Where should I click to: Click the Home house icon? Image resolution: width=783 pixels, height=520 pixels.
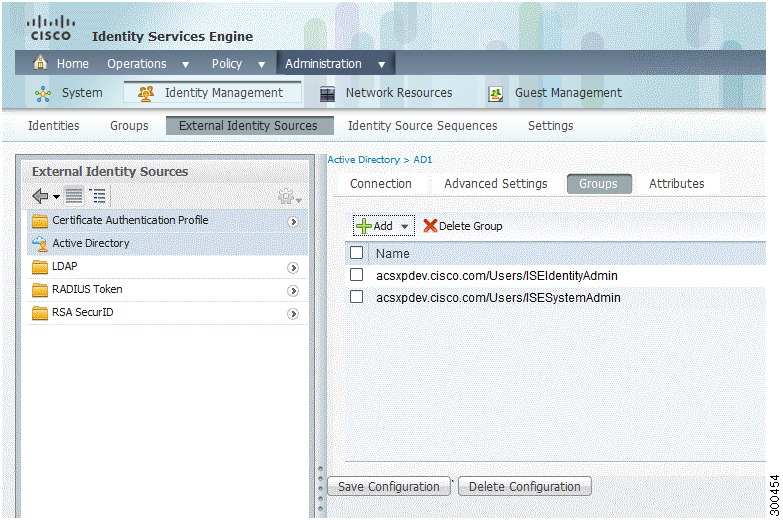[x=40, y=63]
